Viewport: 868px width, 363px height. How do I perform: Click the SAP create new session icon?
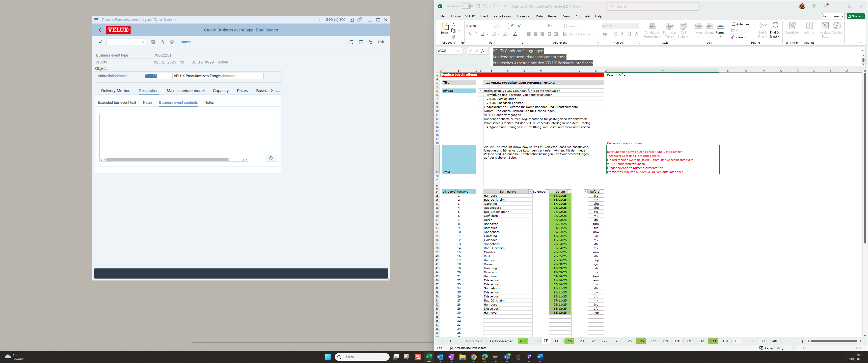pyautogui.click(x=351, y=42)
